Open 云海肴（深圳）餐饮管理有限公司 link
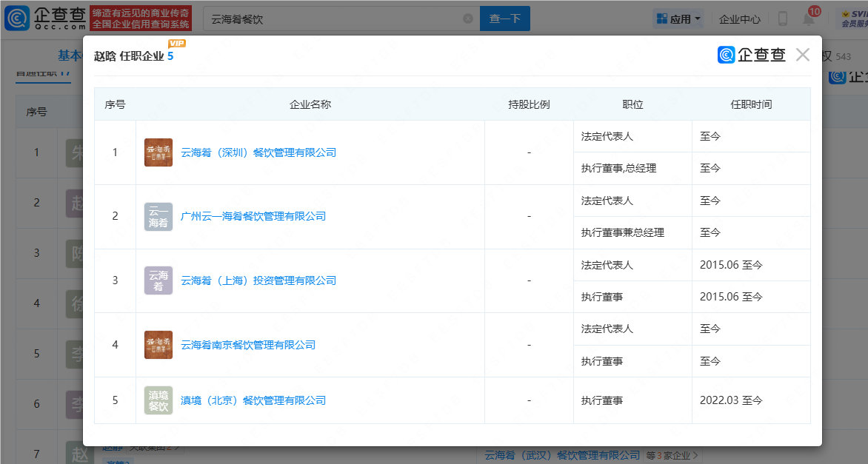The width and height of the screenshot is (868, 464). point(258,152)
